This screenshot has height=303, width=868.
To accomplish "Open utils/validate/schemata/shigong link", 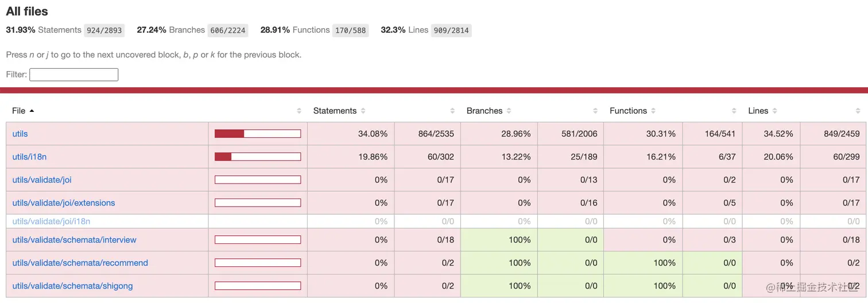I will [x=72, y=286].
